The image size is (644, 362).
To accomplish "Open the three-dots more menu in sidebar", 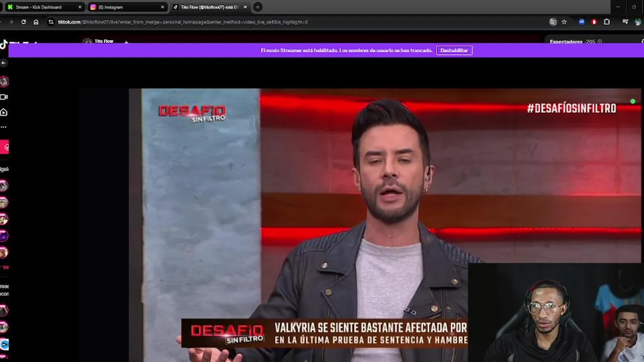I will coord(4,127).
